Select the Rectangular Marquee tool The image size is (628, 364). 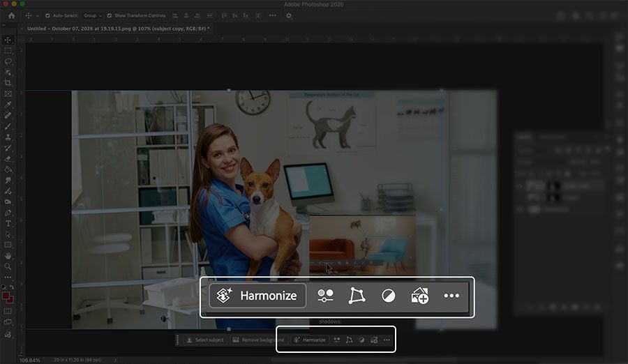click(x=8, y=51)
